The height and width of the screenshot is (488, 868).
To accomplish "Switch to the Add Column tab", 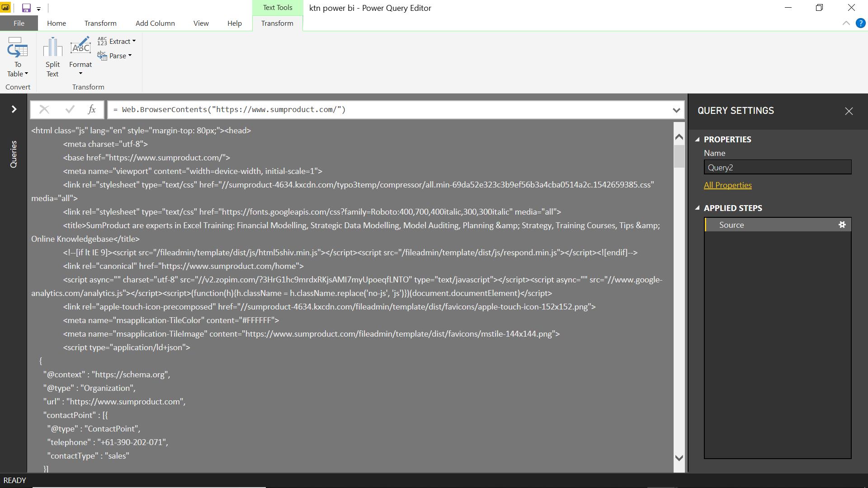I will [155, 23].
